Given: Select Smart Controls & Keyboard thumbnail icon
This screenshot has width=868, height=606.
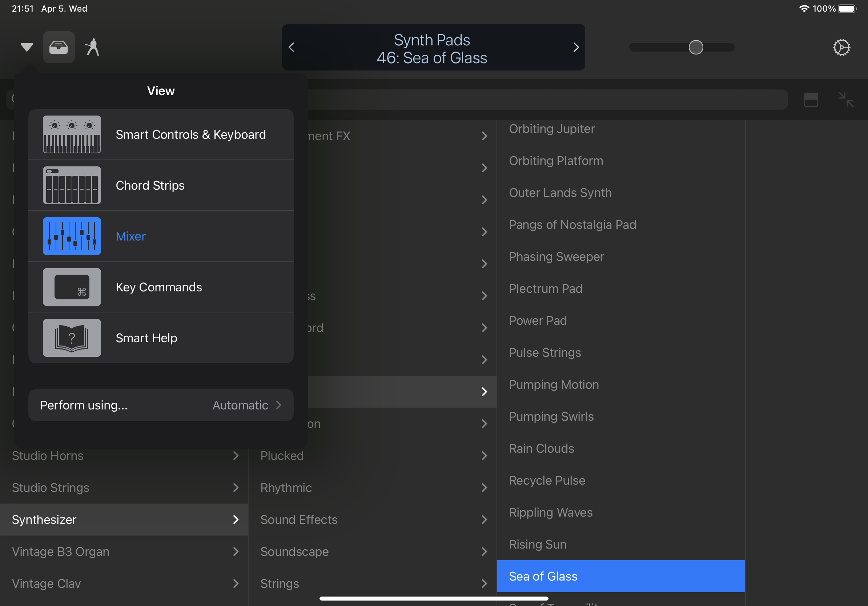Looking at the screenshot, I should (x=72, y=134).
